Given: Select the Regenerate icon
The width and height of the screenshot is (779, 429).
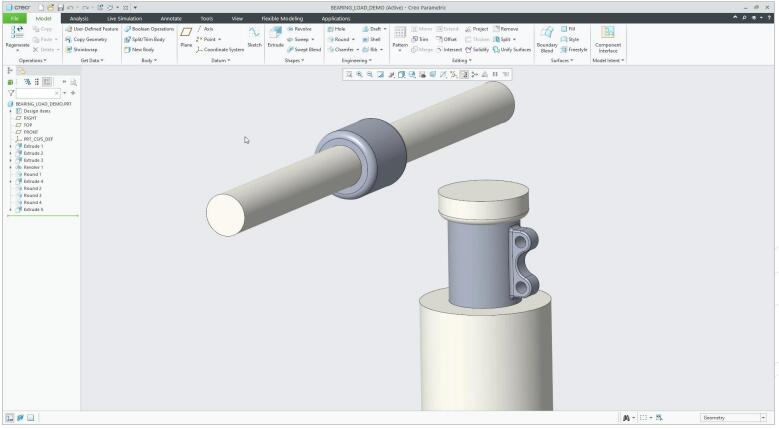Looking at the screenshot, I should pos(17,35).
